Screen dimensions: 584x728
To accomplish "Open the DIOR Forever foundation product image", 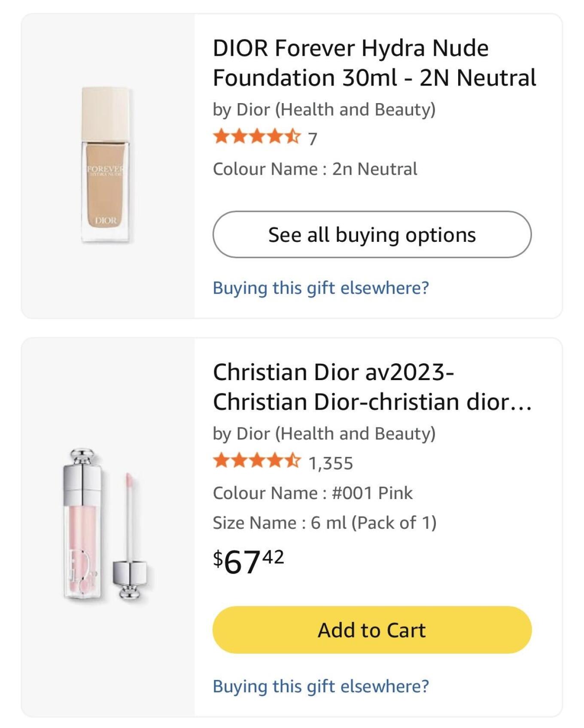I will click(106, 165).
